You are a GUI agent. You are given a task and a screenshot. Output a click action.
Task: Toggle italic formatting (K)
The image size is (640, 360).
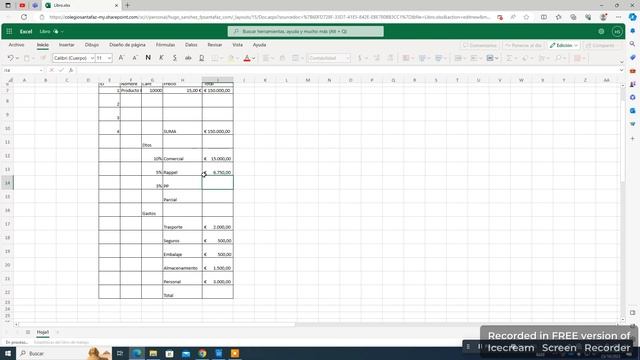(161, 58)
